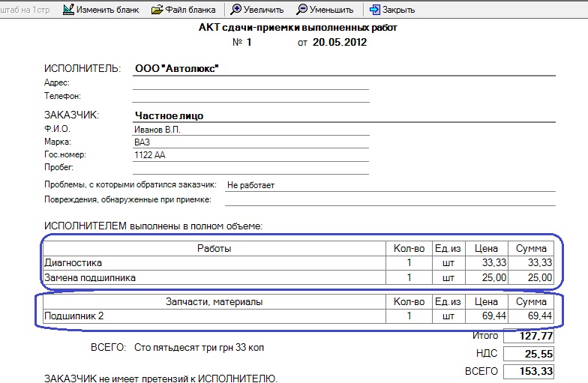This screenshot has height=383, width=588.
Task: Click the Изменить бланк pencil icon
Action: pos(68,9)
